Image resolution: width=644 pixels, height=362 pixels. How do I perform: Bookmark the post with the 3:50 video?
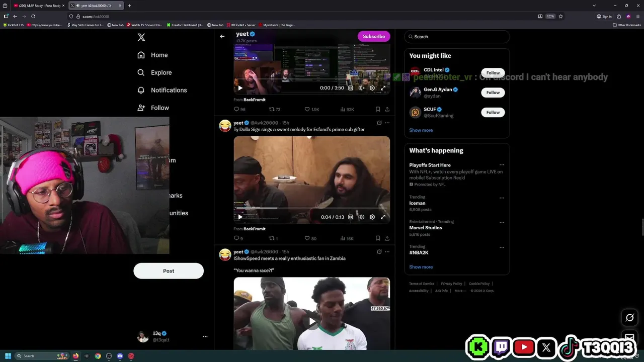click(x=377, y=109)
